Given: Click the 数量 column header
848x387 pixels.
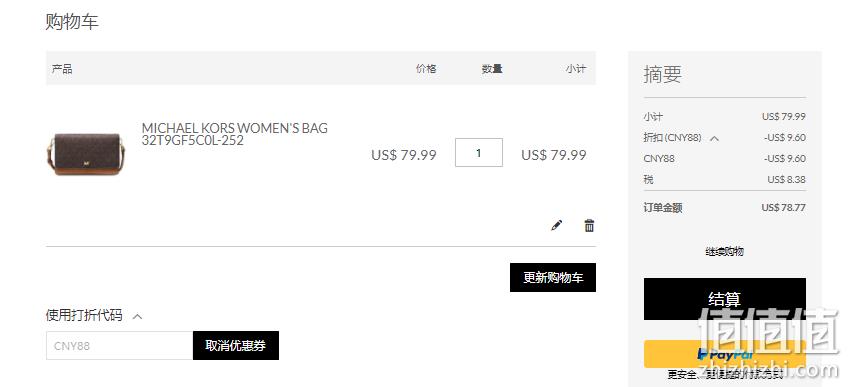Looking at the screenshot, I should click(x=492, y=69).
